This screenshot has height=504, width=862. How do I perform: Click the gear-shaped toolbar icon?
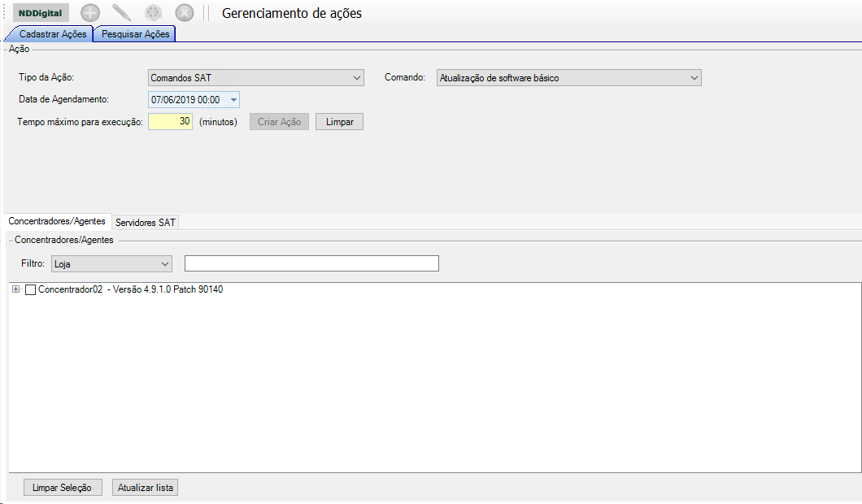pyautogui.click(x=153, y=13)
